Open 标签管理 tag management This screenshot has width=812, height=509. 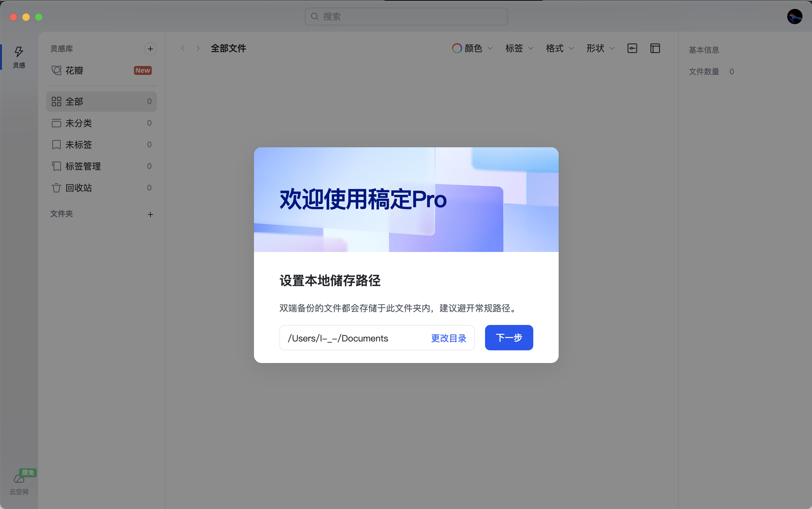[x=101, y=166]
